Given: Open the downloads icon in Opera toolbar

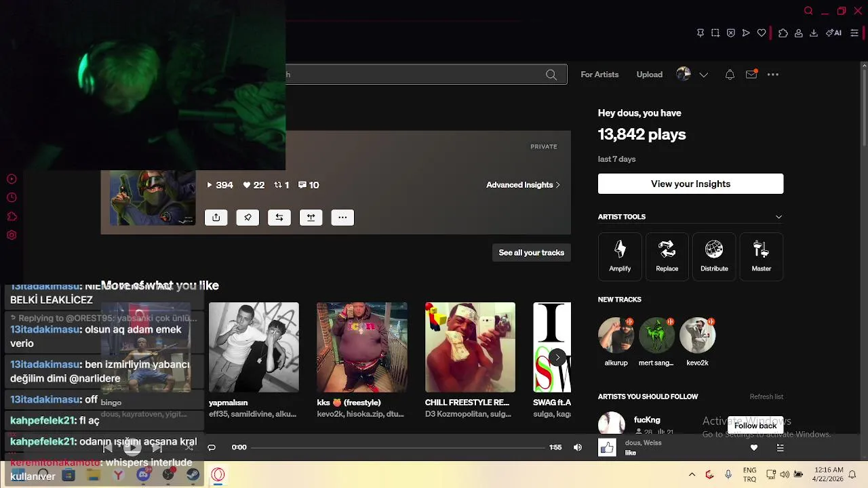Looking at the screenshot, I should (x=814, y=33).
